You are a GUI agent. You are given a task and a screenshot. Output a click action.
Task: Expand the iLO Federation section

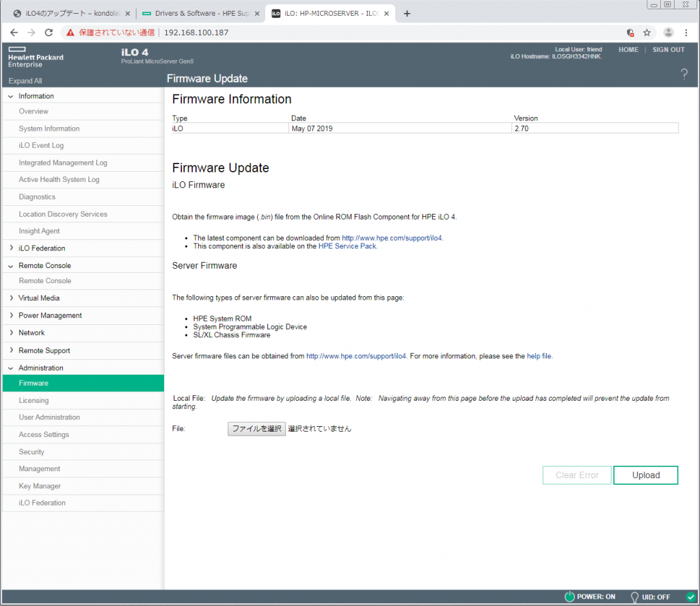click(x=42, y=248)
